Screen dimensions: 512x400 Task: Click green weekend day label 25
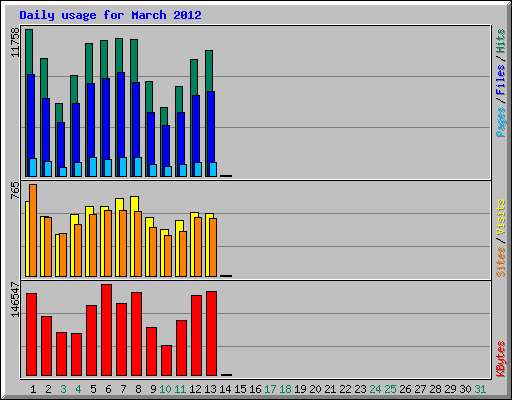pos(390,389)
